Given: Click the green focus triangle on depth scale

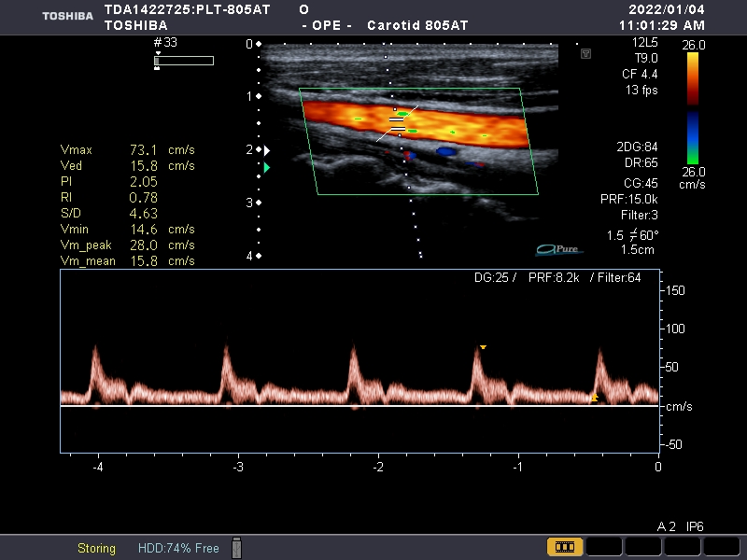Looking at the screenshot, I should (x=267, y=167).
